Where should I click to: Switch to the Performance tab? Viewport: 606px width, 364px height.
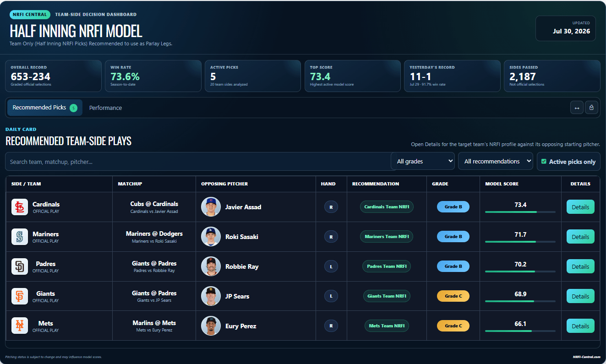[x=105, y=108]
